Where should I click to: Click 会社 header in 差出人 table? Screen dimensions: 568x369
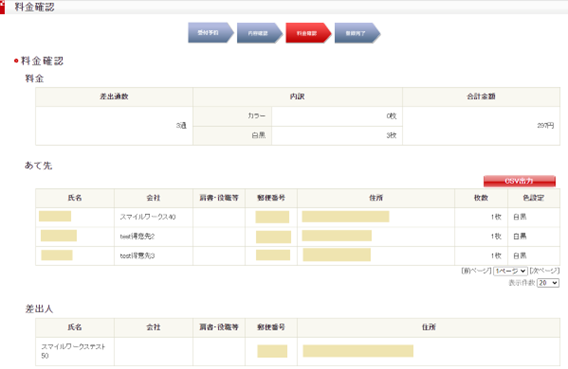pos(154,327)
